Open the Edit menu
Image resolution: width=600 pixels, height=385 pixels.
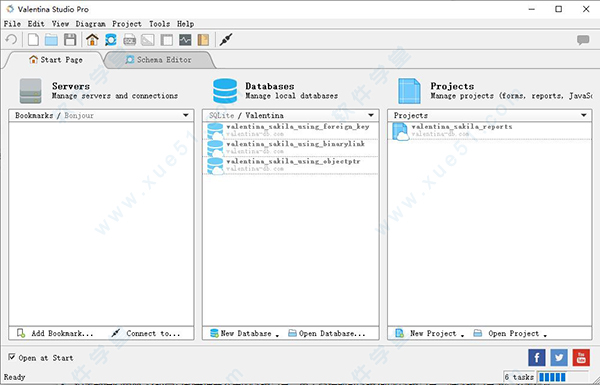(x=36, y=24)
